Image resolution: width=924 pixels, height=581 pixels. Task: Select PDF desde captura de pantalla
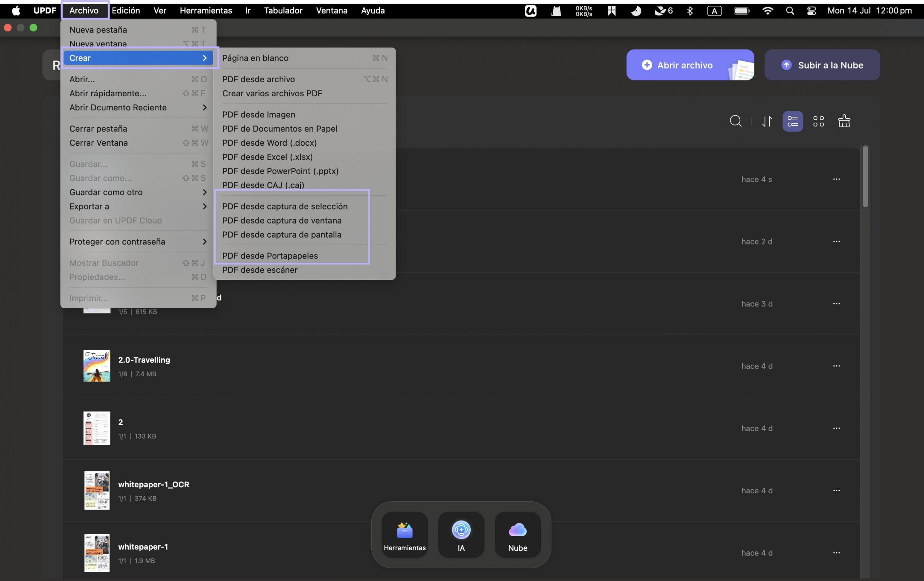[282, 234]
